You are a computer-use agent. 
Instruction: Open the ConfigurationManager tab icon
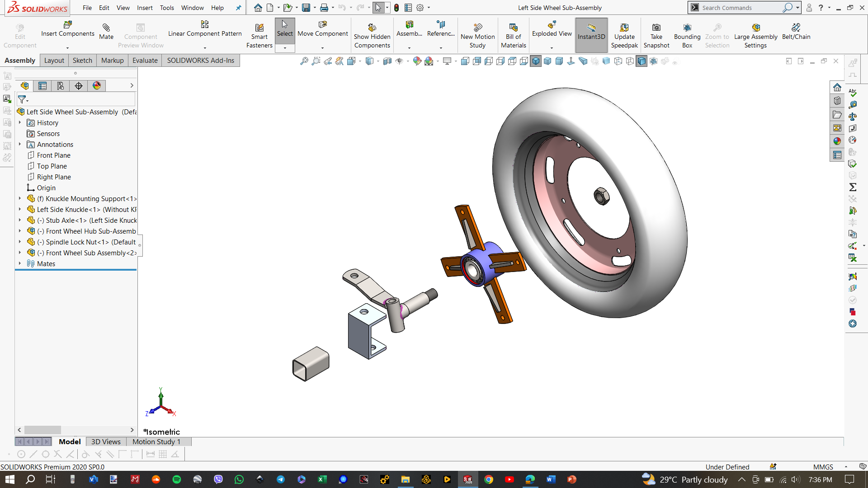click(x=61, y=86)
